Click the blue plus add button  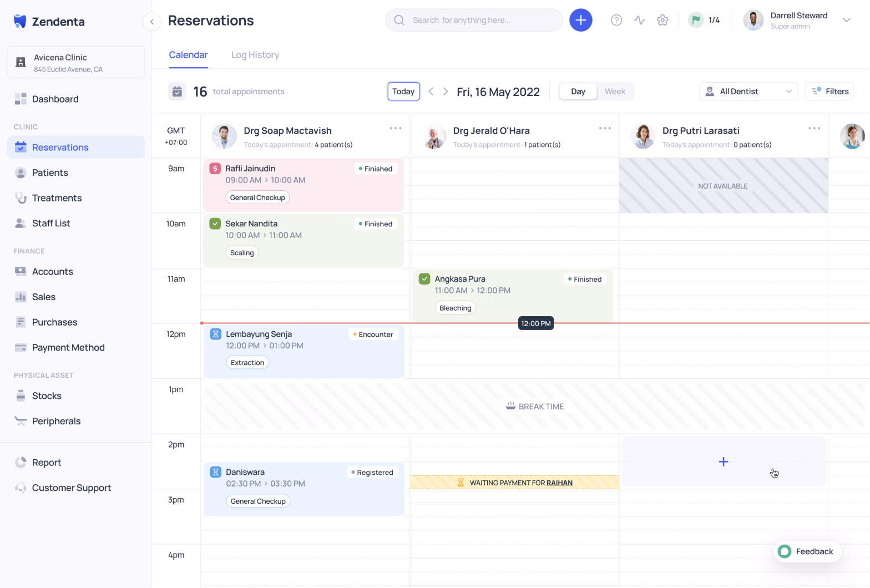tap(580, 21)
